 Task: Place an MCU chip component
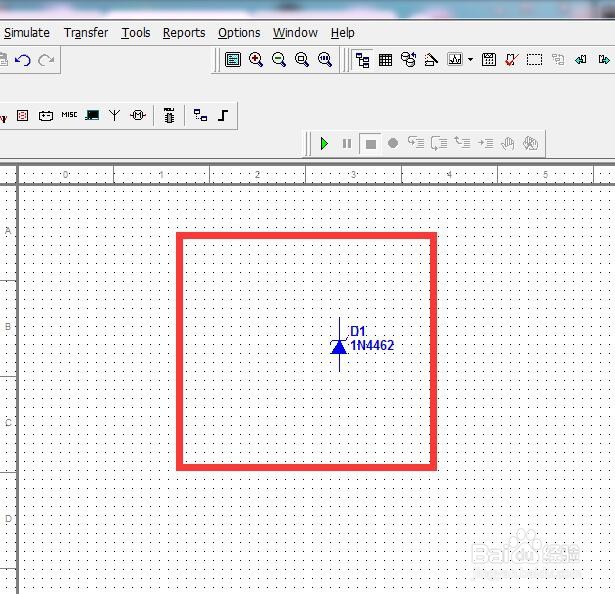(169, 115)
